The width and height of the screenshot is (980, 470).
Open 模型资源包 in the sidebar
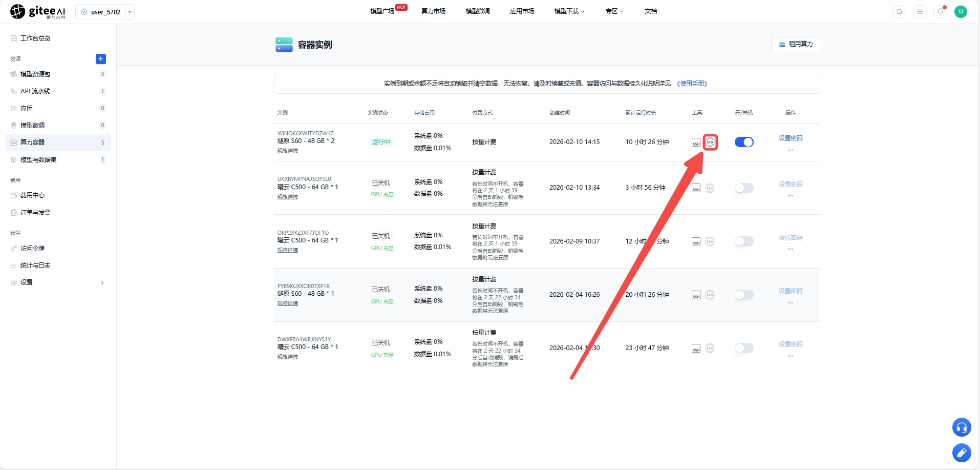click(x=58, y=74)
